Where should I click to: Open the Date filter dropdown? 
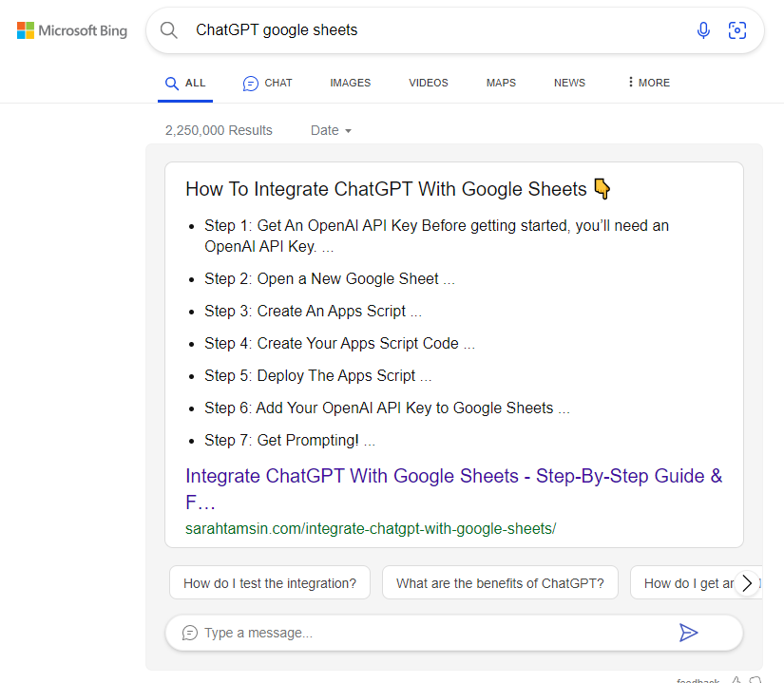pos(331,130)
